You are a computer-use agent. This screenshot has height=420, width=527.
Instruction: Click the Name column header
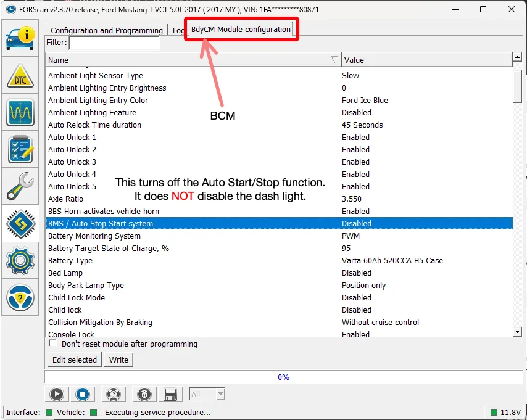193,60
